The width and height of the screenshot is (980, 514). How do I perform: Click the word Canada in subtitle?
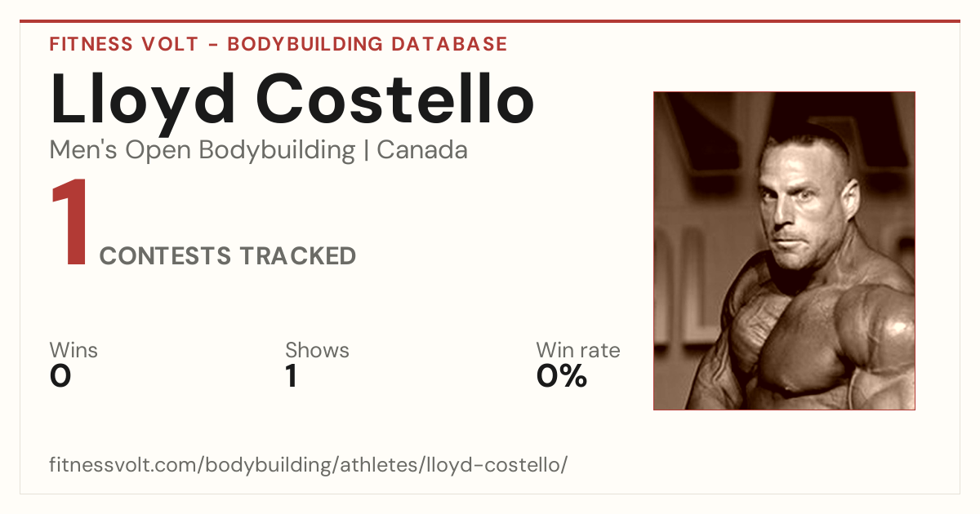click(422, 150)
